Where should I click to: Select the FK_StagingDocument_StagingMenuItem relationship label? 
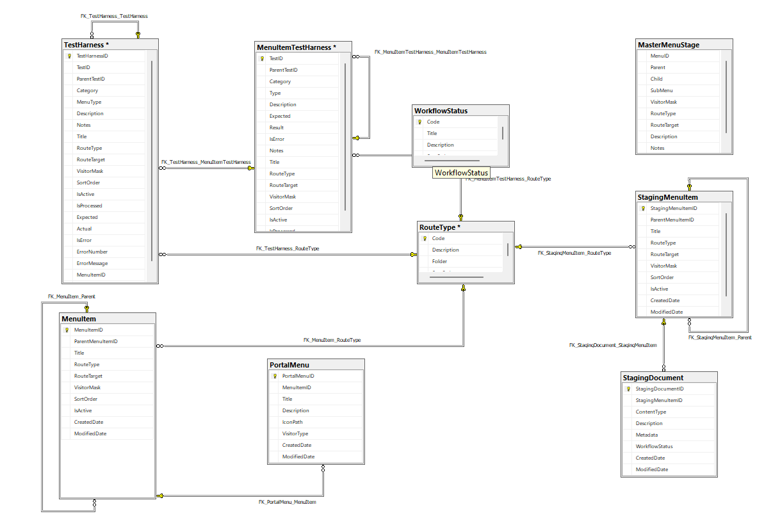(613, 346)
